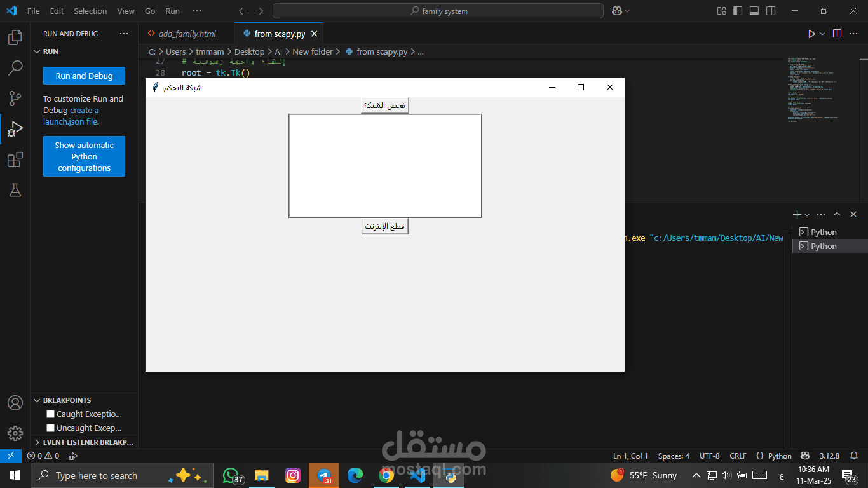Expand the EVENT LISTENER BREAKPOINTS section
The width and height of the screenshot is (868, 488).
point(37,442)
